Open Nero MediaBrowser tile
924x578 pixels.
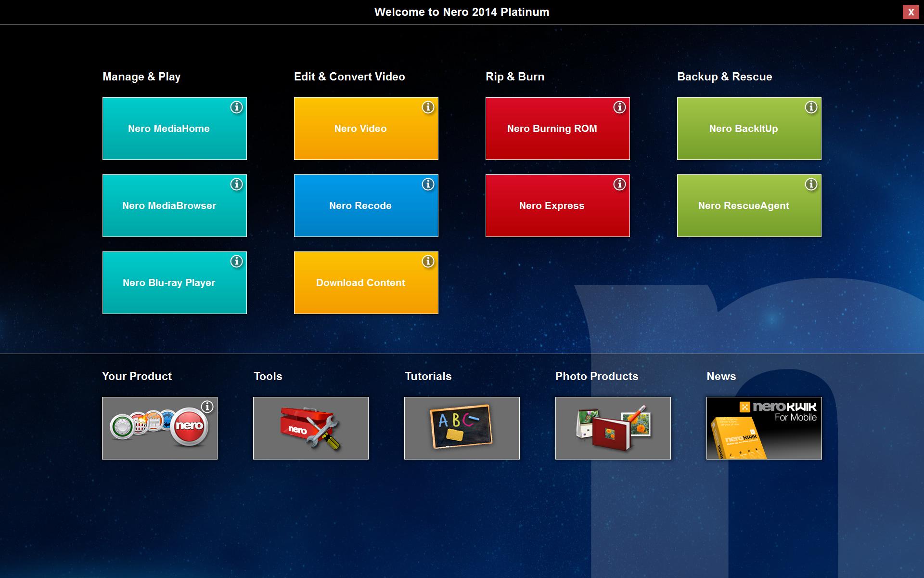coord(174,206)
